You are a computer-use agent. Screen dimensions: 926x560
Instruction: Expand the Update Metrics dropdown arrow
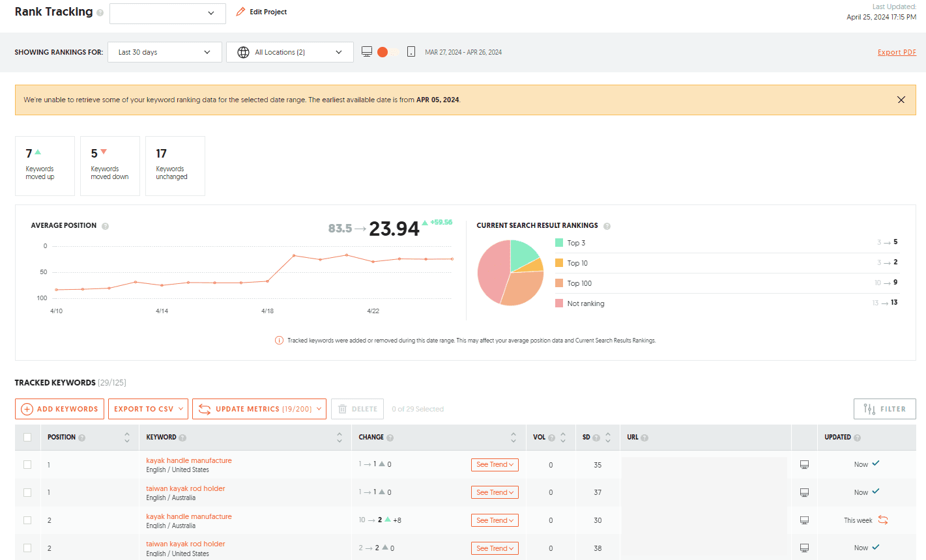click(319, 409)
